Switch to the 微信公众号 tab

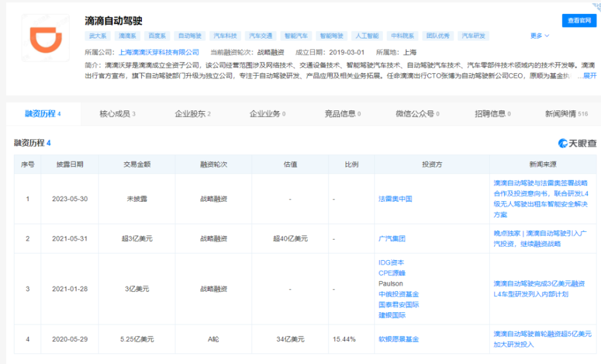418,114
